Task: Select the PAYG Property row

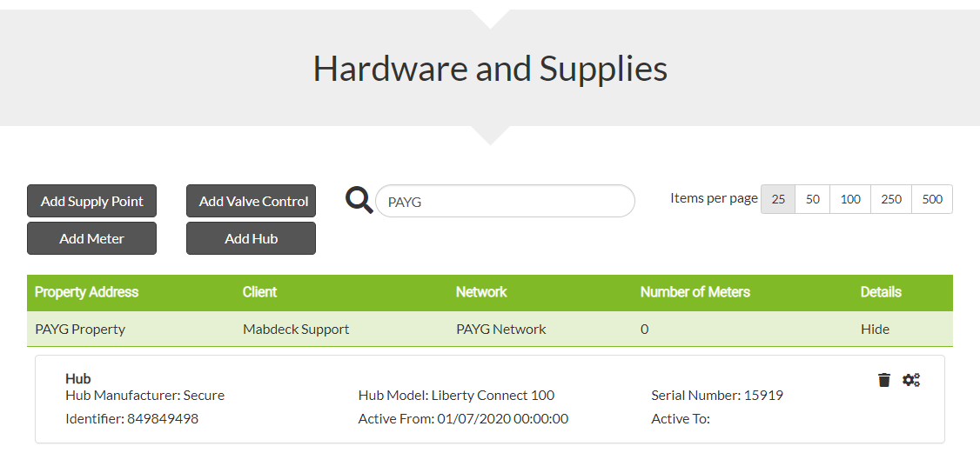Action: pos(490,329)
